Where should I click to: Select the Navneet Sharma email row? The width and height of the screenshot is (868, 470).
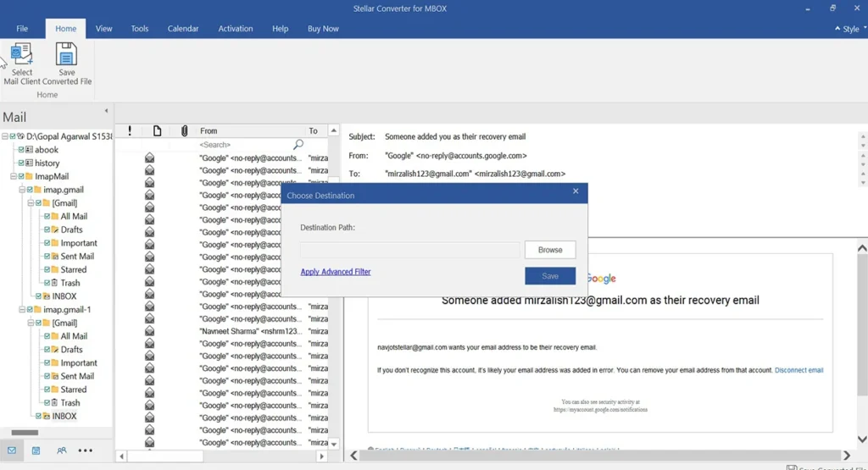[221, 331]
